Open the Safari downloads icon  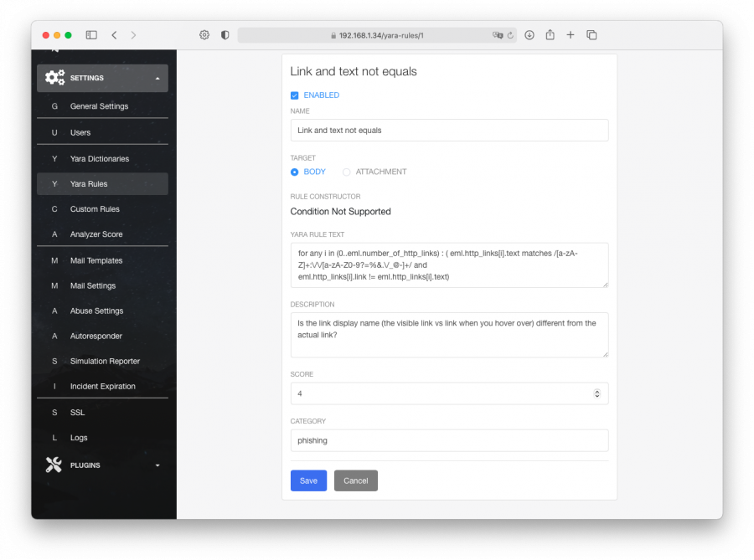tap(529, 35)
